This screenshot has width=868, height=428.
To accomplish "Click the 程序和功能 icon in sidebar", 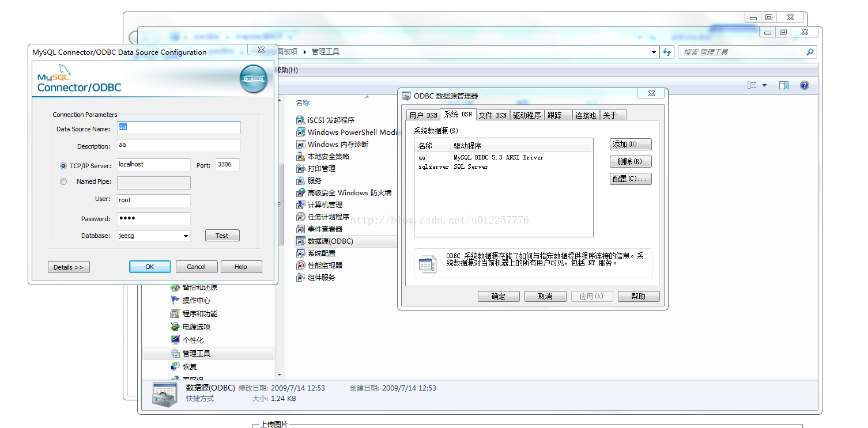I will [175, 313].
